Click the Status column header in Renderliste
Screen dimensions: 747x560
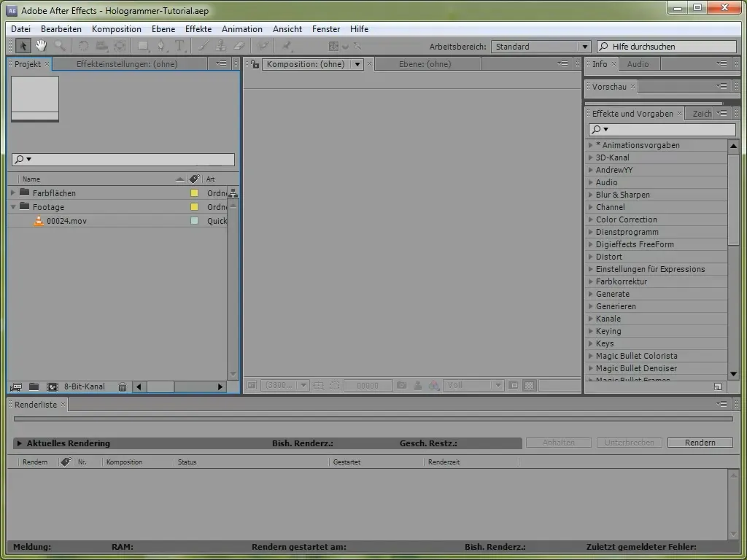click(187, 462)
